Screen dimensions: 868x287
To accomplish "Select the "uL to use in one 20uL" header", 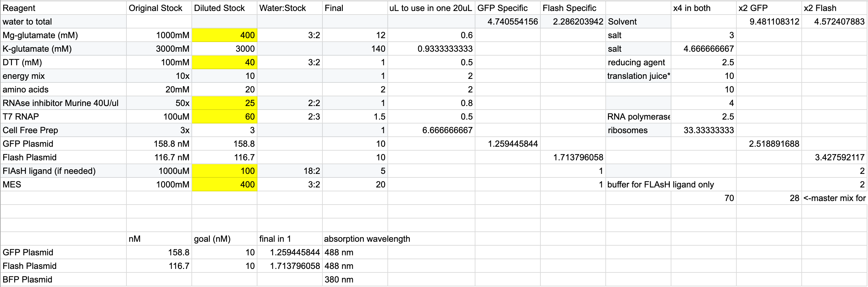I will (431, 8).
